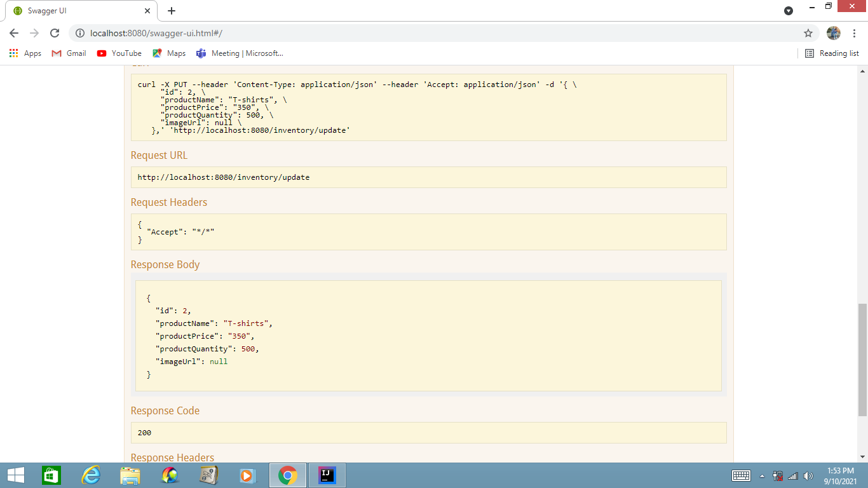Open the media player taskbar icon
Screen dimensions: 868x488
click(x=247, y=475)
